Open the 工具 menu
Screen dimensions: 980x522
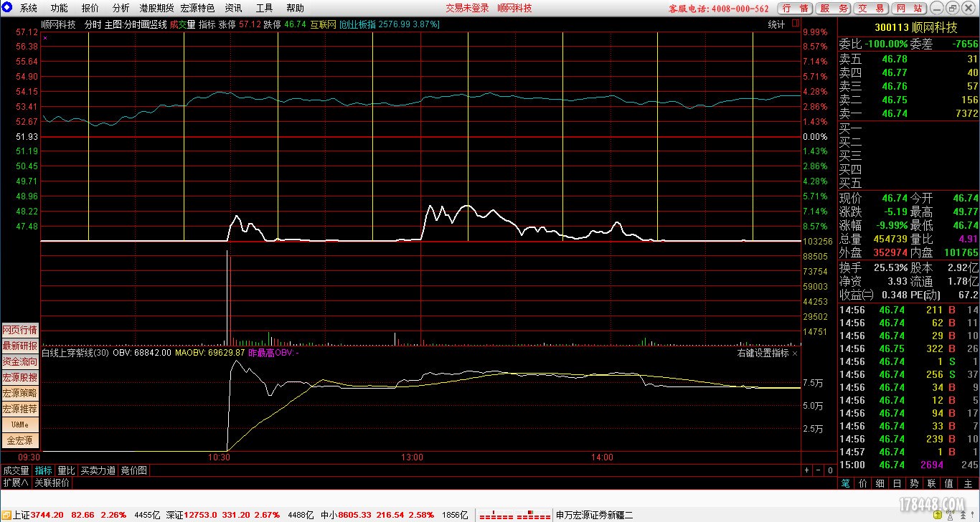pos(264,9)
